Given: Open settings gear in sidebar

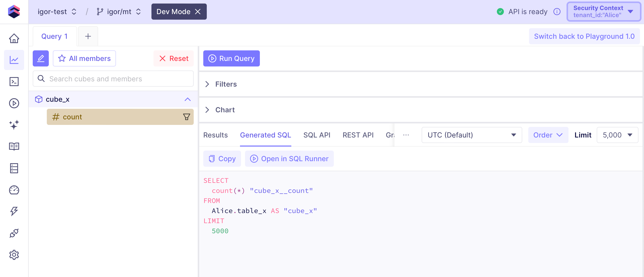Looking at the screenshot, I should 14,255.
